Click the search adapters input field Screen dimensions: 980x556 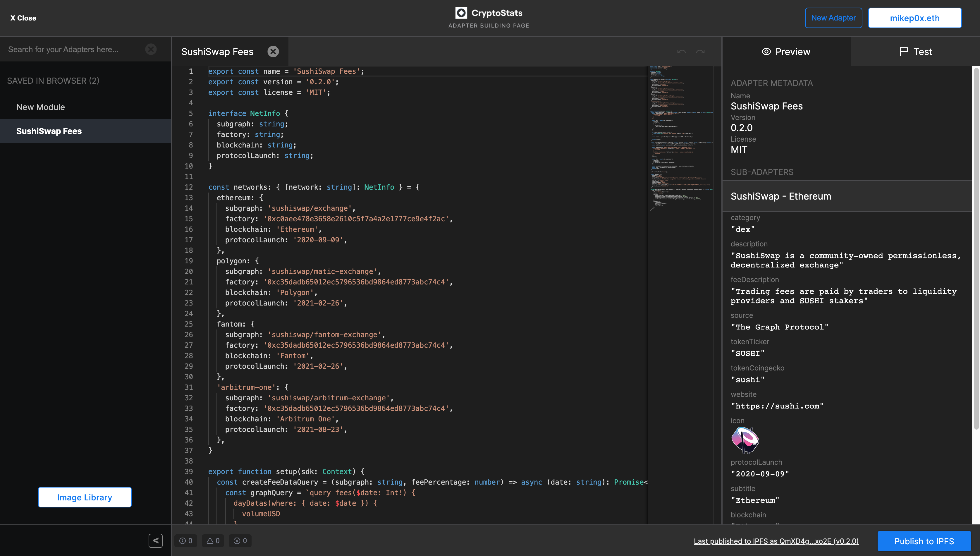(x=76, y=49)
